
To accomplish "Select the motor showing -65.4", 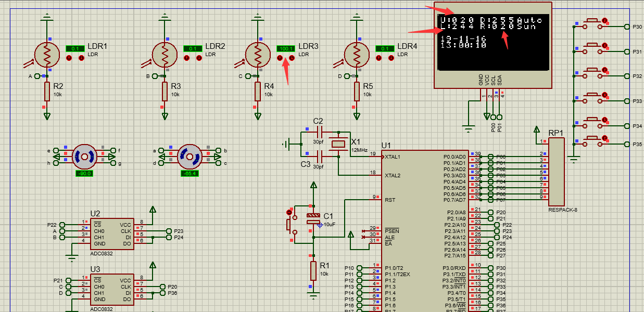I will coord(189,156).
